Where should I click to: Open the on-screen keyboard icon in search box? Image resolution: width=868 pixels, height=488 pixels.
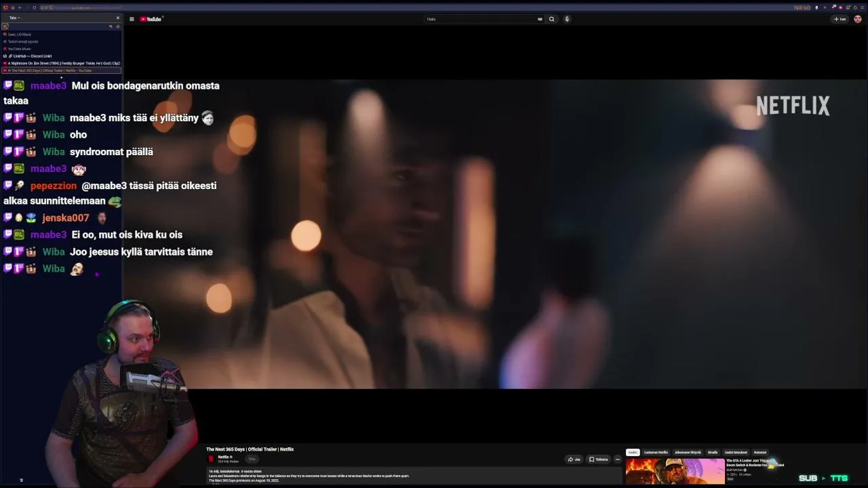click(x=540, y=19)
